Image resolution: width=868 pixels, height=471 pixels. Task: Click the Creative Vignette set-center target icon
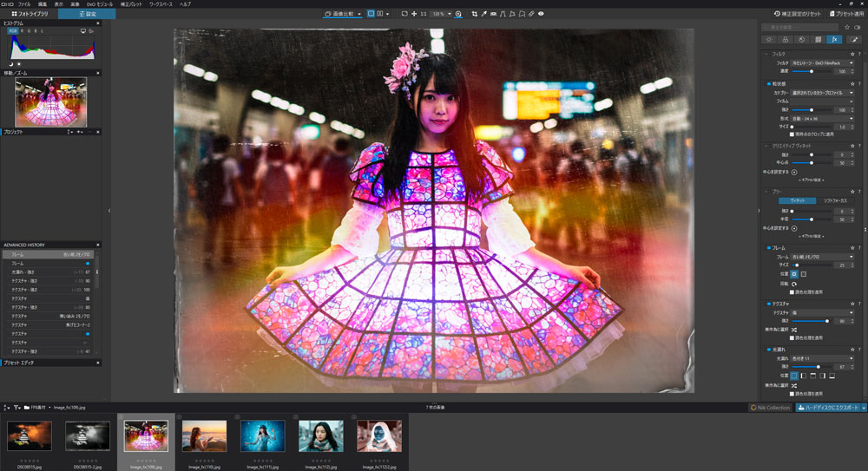coord(793,171)
